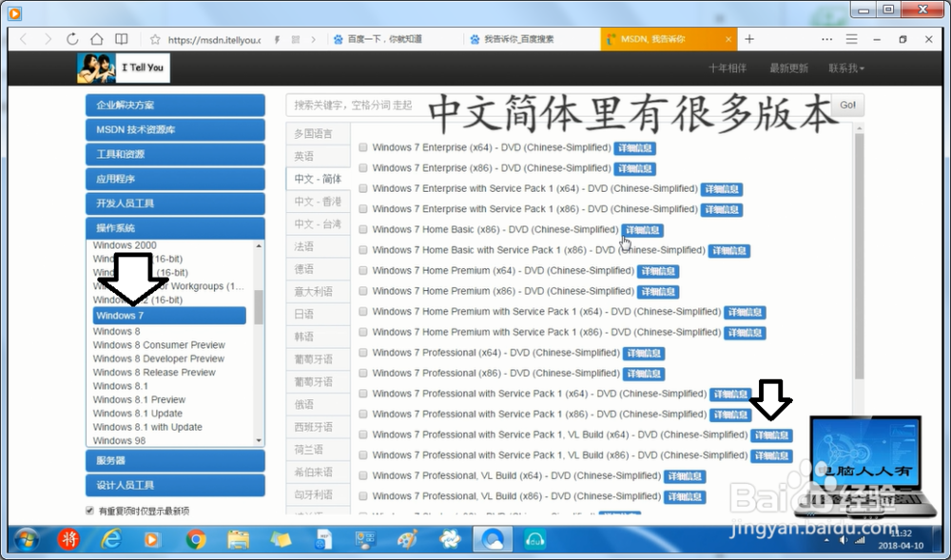Open 详细信息 for Professional SP1 VL Build (x64)

pos(771,435)
